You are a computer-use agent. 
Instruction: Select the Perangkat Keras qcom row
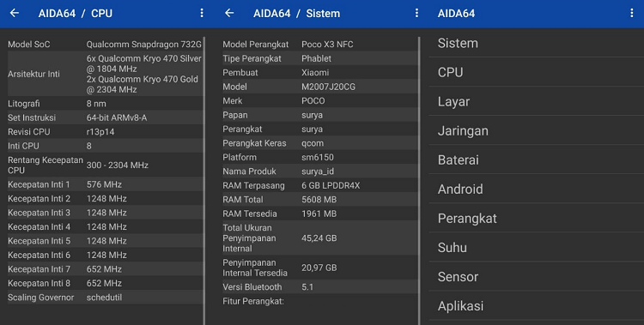(x=320, y=143)
